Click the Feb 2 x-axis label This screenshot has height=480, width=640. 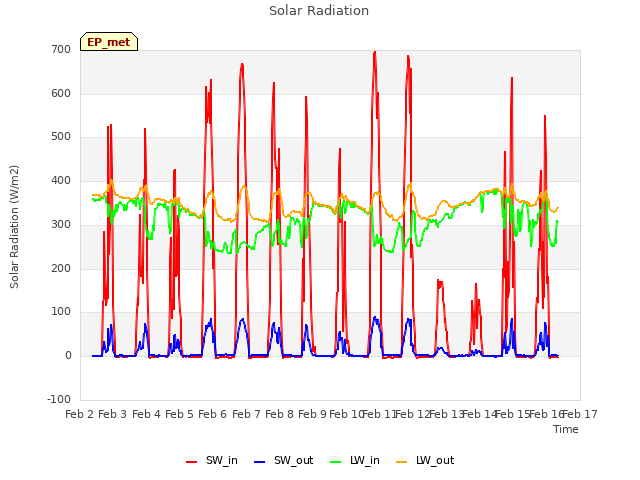click(x=80, y=414)
